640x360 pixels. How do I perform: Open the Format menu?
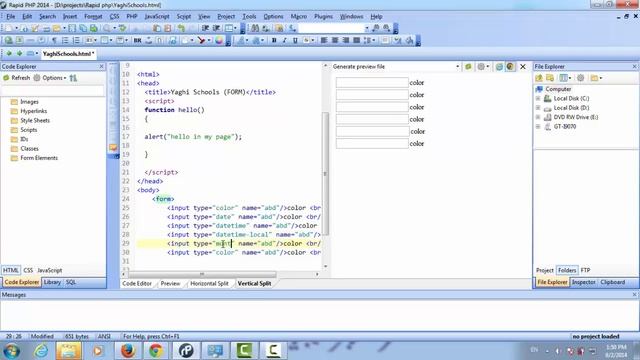93,17
